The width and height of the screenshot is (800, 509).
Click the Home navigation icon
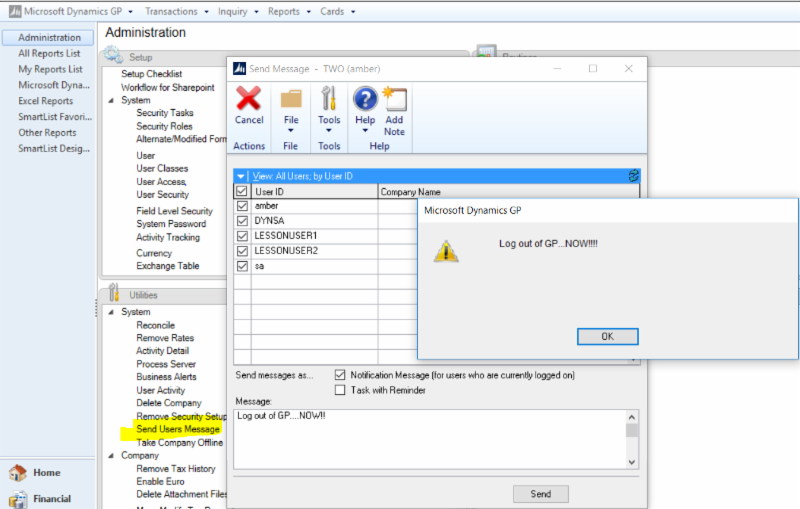tap(18, 473)
